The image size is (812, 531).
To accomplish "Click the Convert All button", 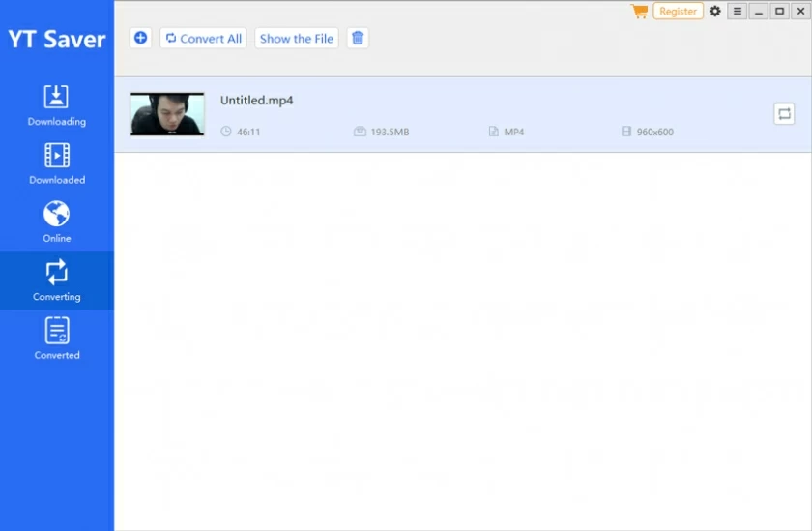I will (x=204, y=39).
